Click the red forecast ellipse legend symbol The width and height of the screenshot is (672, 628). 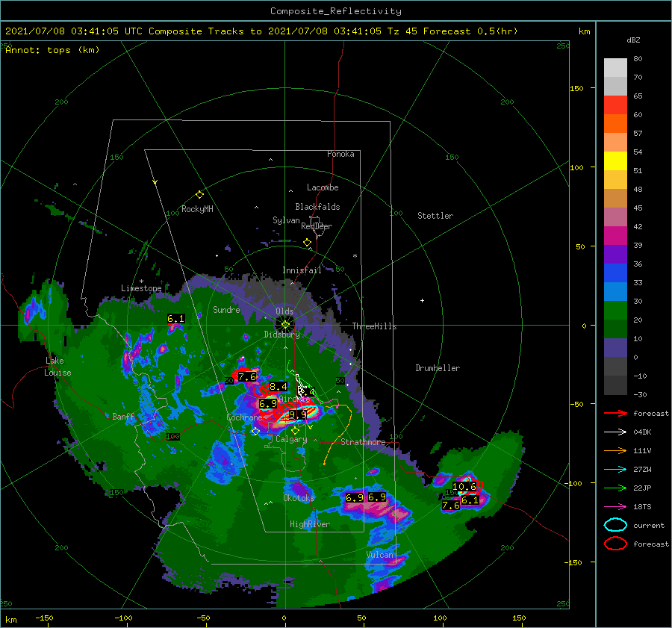(615, 544)
